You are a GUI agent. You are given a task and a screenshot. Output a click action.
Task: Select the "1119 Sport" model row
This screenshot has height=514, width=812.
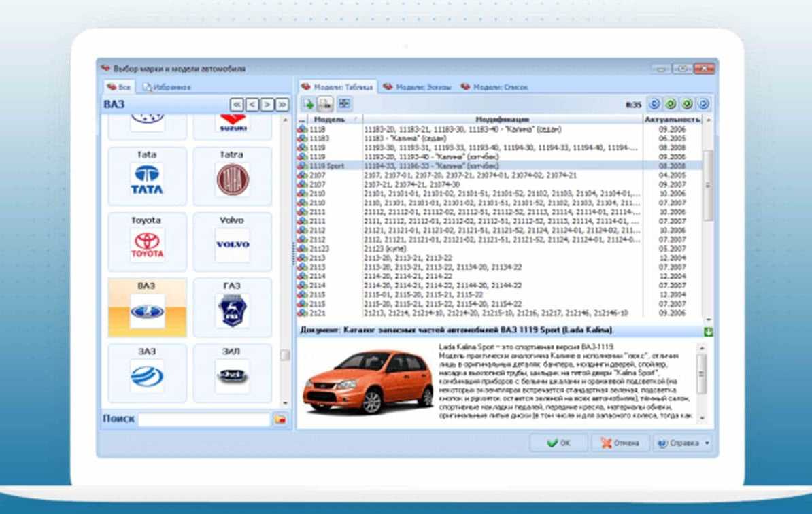pyautogui.click(x=499, y=166)
